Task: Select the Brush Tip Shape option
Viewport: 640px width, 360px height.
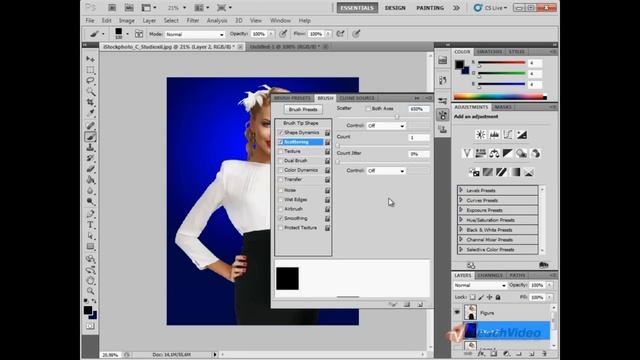Action: click(301, 123)
